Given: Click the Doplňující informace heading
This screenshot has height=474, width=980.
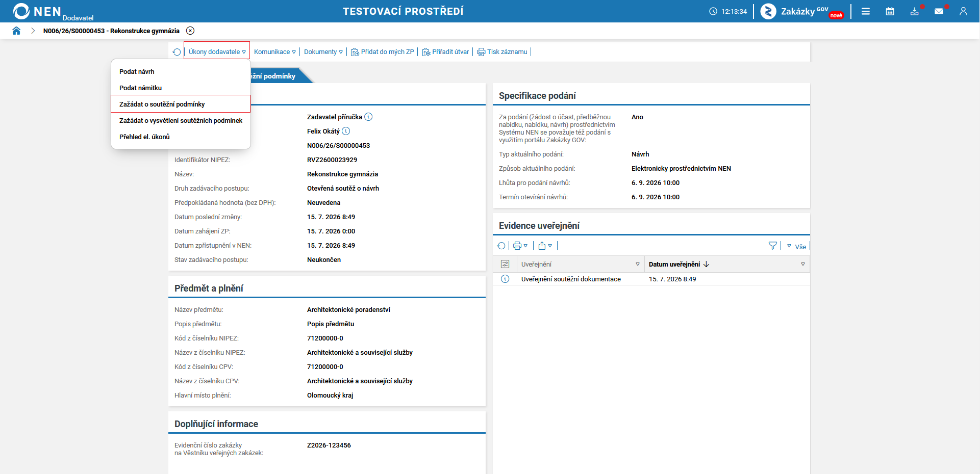Looking at the screenshot, I should [216, 424].
